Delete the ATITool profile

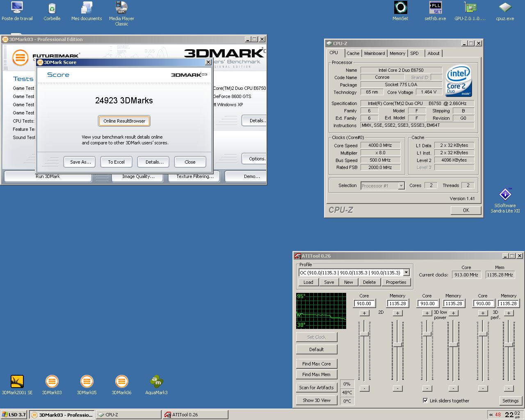coord(369,282)
